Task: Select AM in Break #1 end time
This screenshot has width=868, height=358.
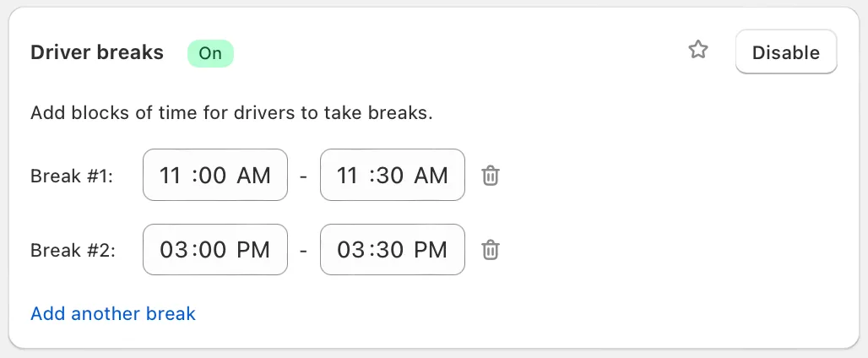Action: [431, 176]
